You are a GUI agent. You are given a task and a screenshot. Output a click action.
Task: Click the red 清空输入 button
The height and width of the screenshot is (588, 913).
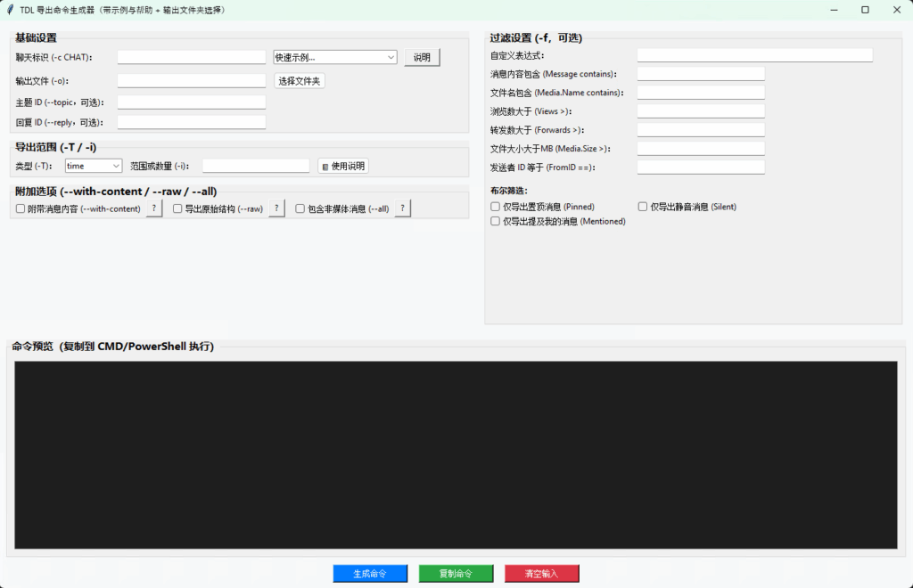pos(541,574)
